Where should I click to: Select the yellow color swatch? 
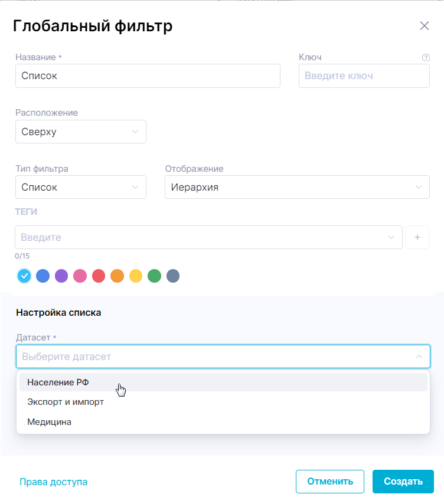(136, 276)
